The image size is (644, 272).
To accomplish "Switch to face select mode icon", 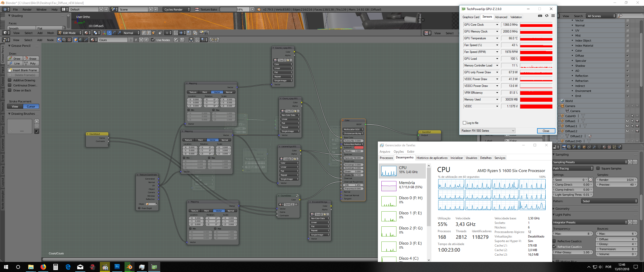I will 154,33.
